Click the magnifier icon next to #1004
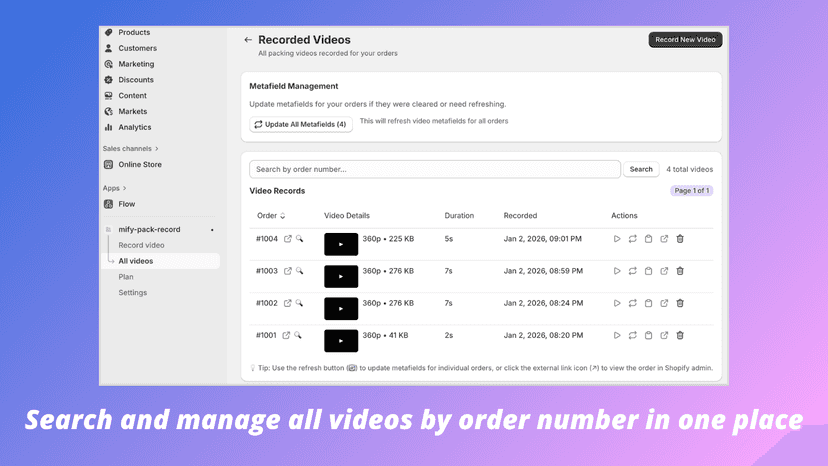828x466 pixels. click(299, 239)
